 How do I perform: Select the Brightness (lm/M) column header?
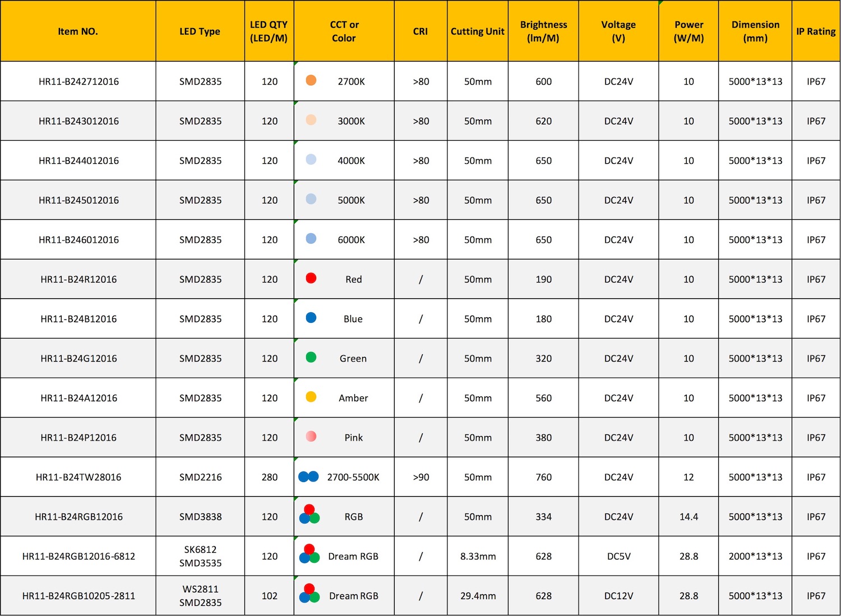pos(543,31)
